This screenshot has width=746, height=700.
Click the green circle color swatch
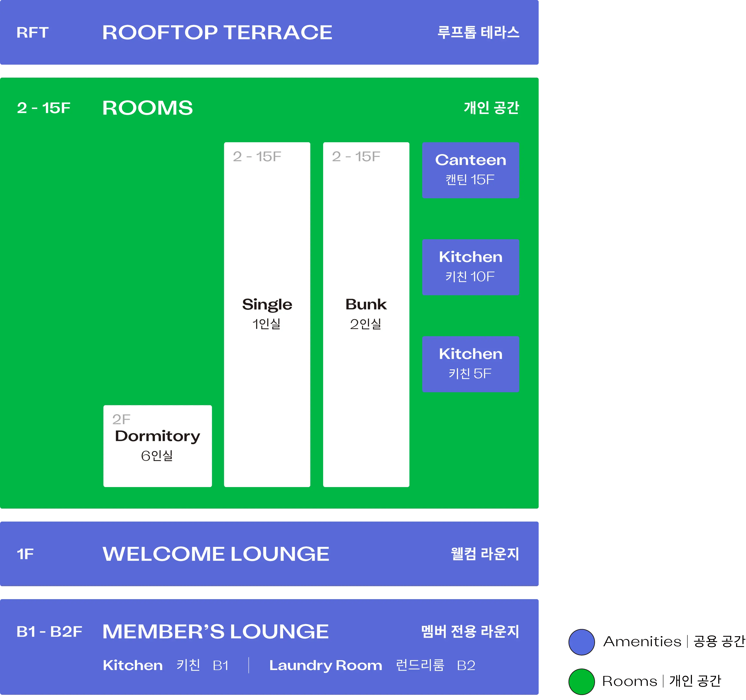[581, 681]
